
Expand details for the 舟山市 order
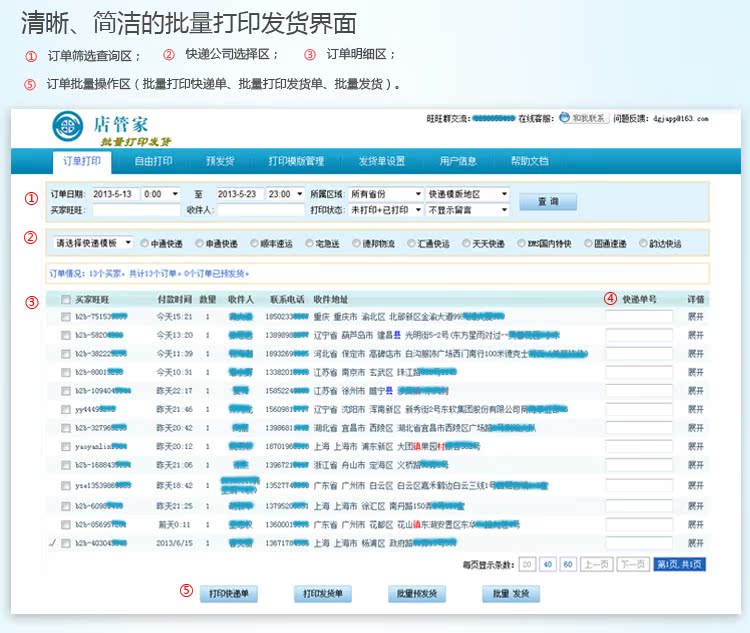tap(695, 465)
